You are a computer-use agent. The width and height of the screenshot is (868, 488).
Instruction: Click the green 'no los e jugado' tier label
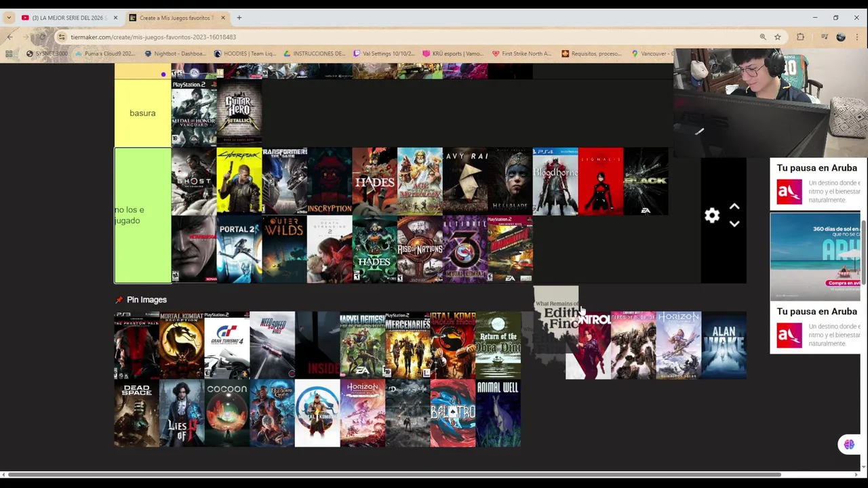(142, 215)
